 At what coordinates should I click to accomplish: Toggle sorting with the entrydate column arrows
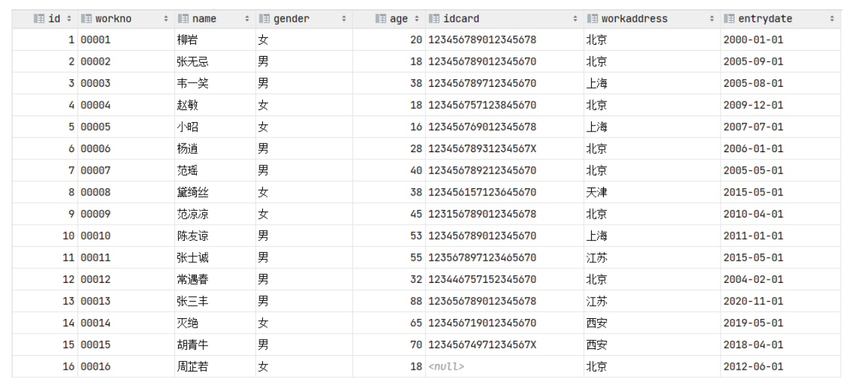coord(832,19)
